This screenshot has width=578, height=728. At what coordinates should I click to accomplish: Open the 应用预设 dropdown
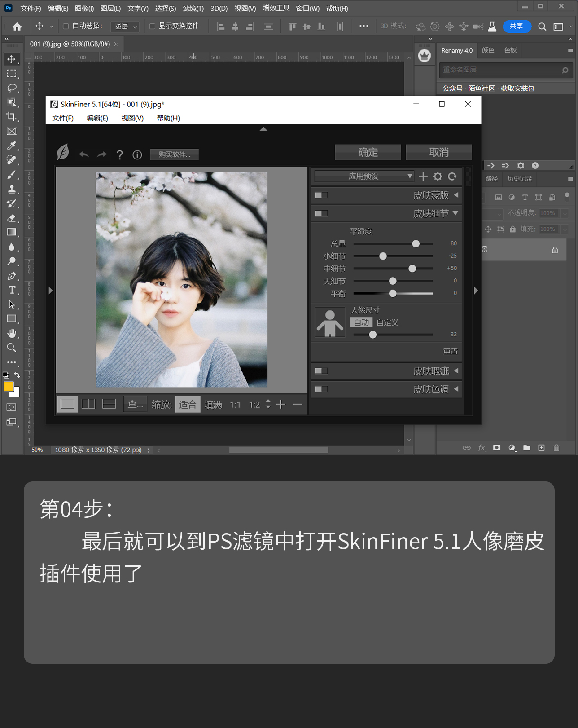pyautogui.click(x=364, y=176)
